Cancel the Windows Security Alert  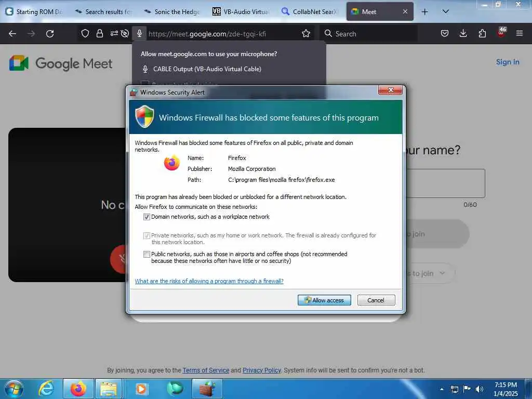tap(376, 300)
